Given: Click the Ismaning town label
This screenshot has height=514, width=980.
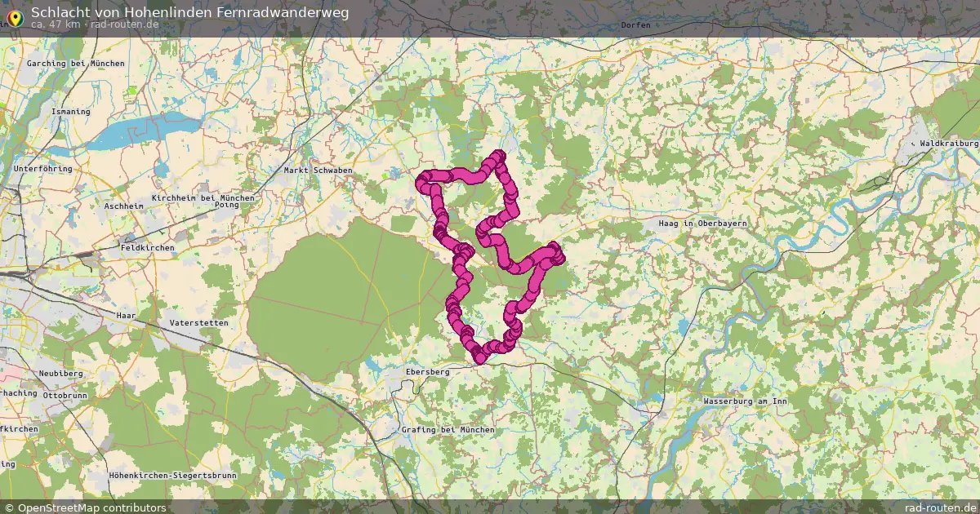Looking at the screenshot, I should point(71,111).
